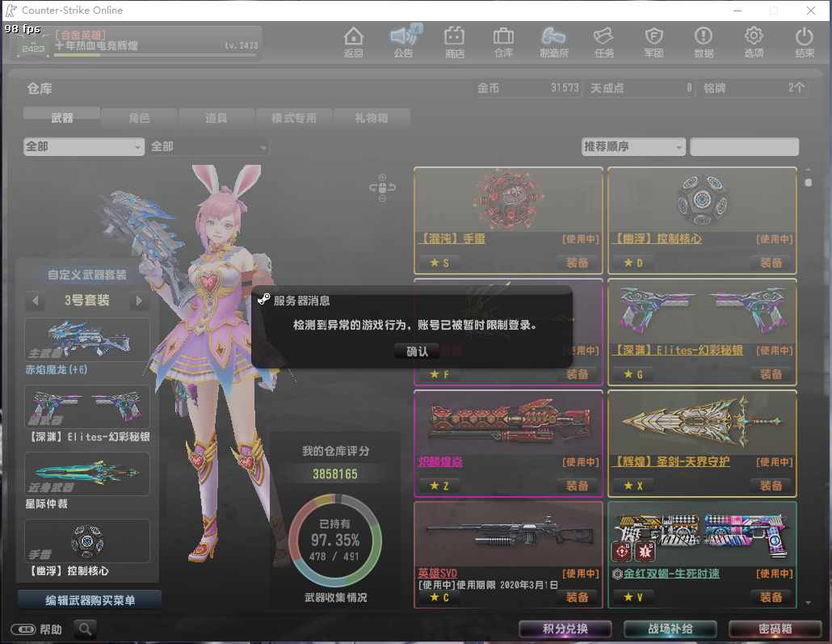Viewport: 832px width, 644px height.
Task: Open the 制造所 crafting icon
Action: coord(554,43)
